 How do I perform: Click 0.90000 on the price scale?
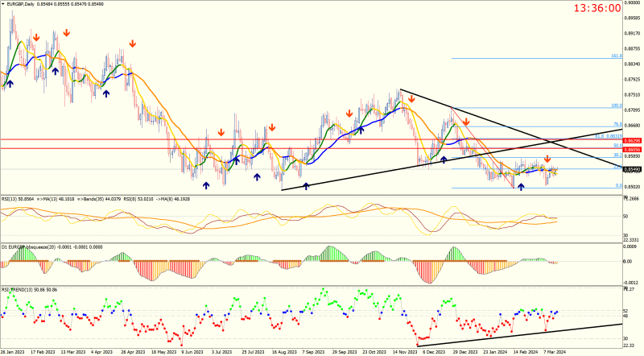[x=632, y=2]
